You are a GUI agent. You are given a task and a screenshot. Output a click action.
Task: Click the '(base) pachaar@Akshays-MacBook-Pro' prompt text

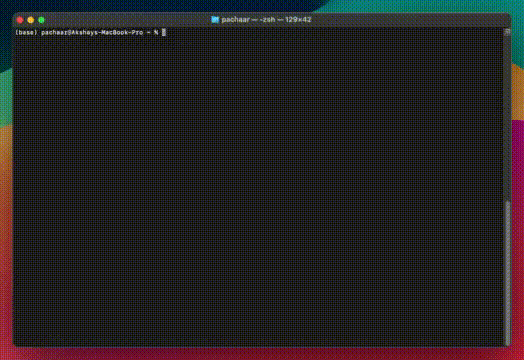pos(79,32)
